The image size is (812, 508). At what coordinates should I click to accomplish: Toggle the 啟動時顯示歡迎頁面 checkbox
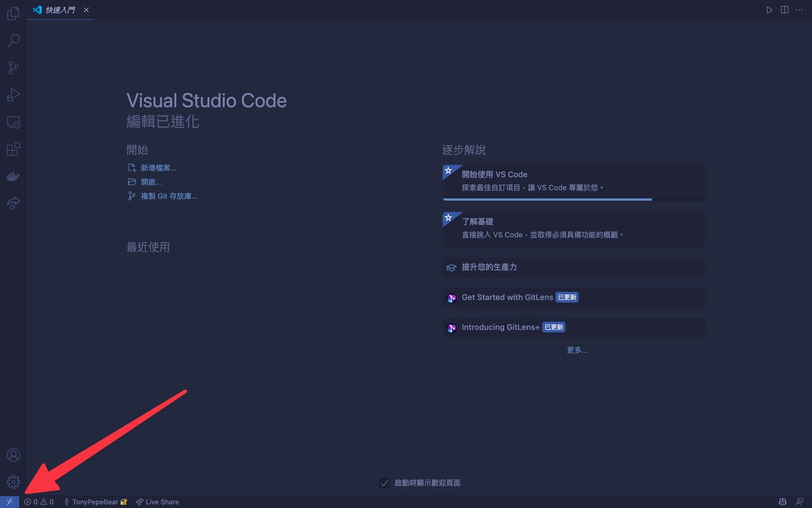385,483
